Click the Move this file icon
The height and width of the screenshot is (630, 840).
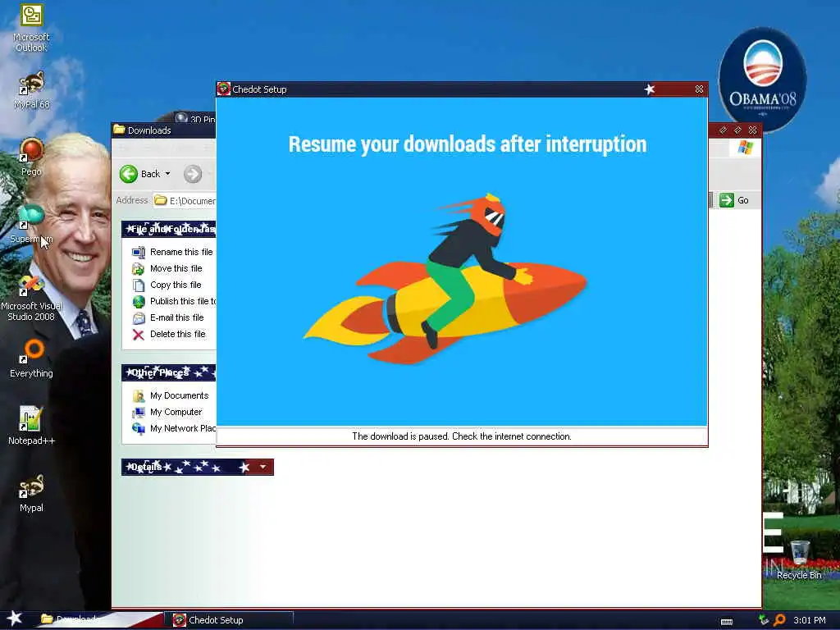click(138, 269)
